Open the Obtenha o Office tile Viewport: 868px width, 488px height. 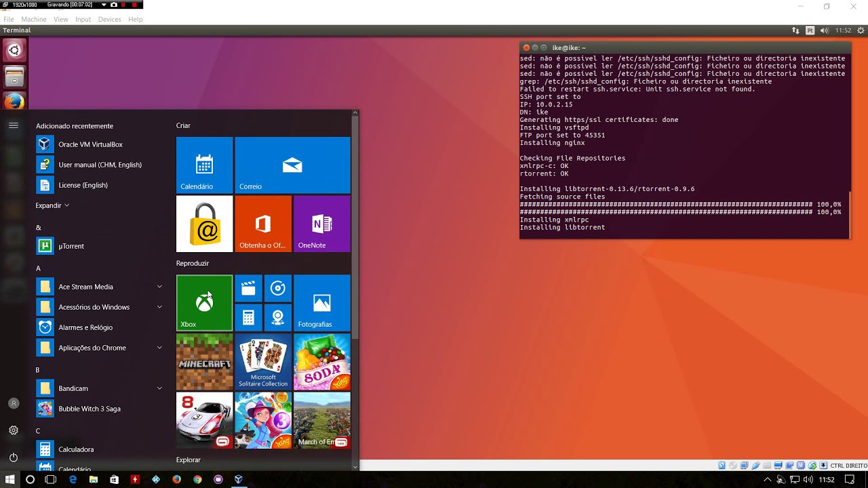tap(263, 224)
